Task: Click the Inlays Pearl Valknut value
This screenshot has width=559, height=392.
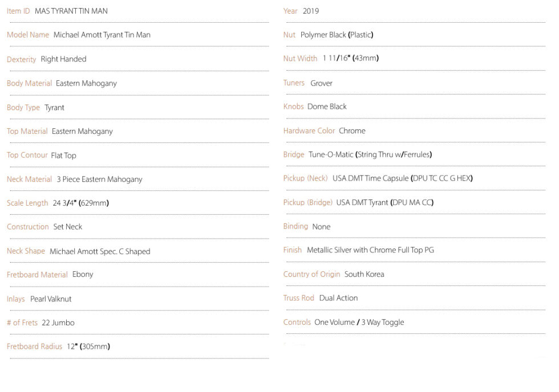Action: click(51, 299)
